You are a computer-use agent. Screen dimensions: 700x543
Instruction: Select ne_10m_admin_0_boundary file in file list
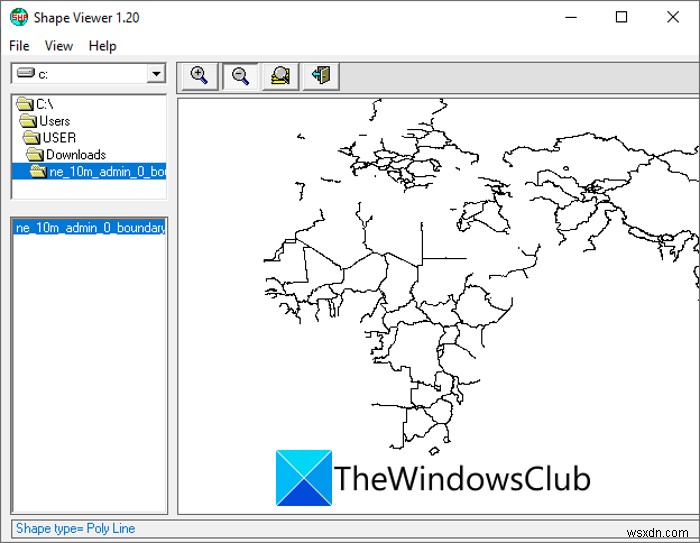(90, 228)
